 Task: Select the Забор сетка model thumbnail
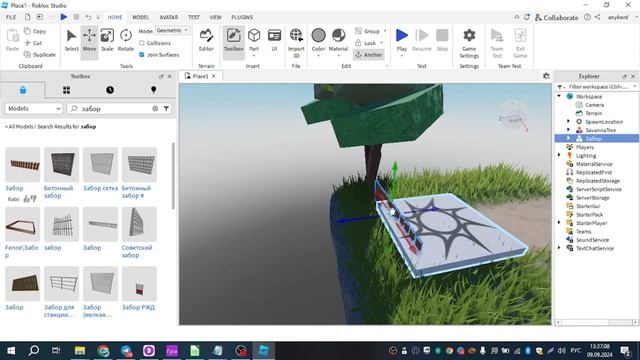point(100,164)
